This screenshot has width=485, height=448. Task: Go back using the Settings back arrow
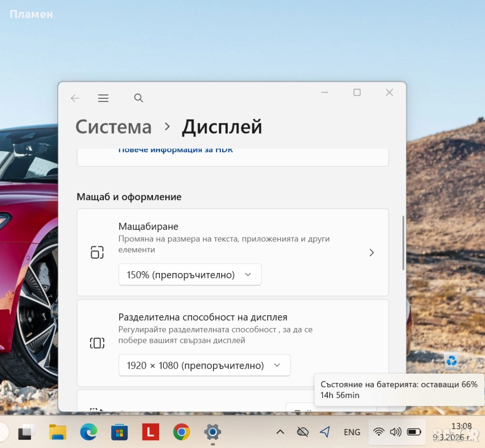(75, 98)
